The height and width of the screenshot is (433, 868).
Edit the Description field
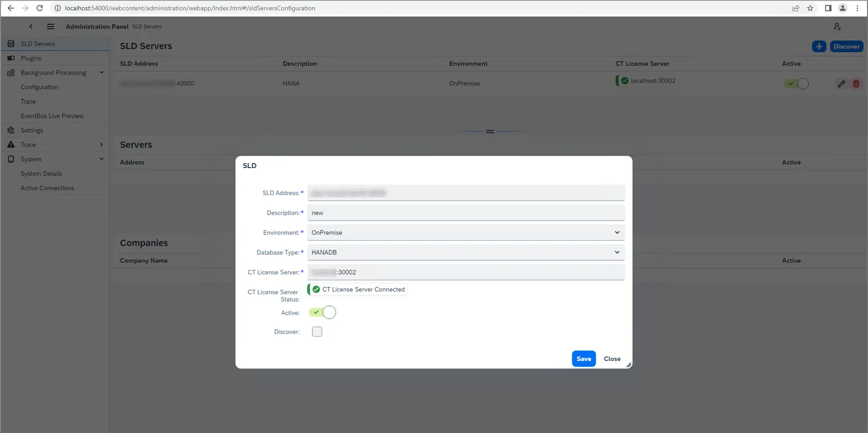point(466,213)
